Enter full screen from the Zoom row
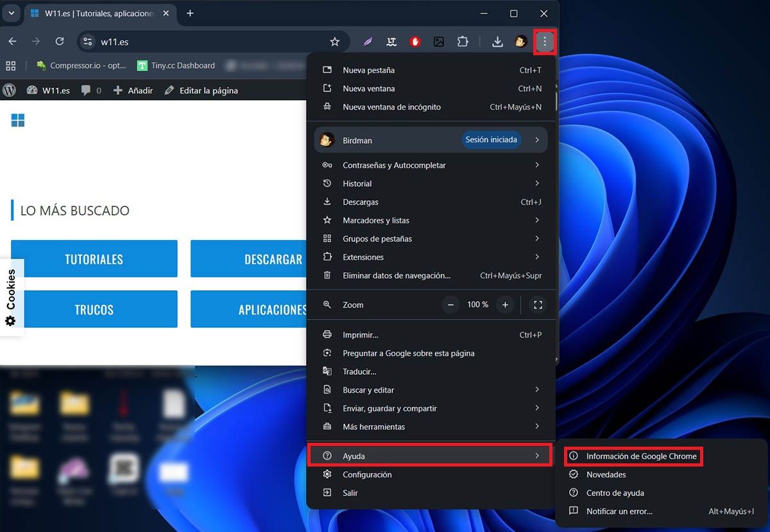The height and width of the screenshot is (532, 770). point(538,305)
